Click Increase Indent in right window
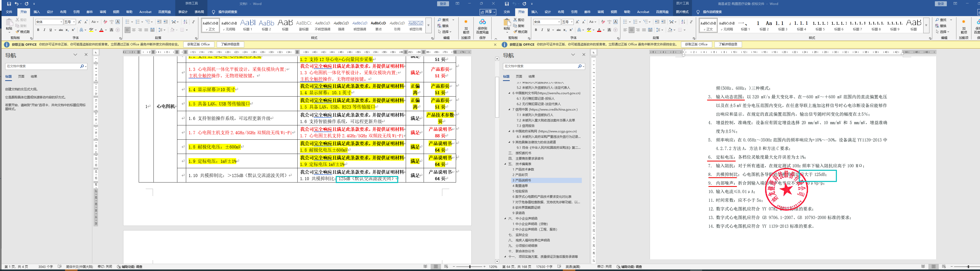Image resolution: width=980 pixels, height=271 pixels. click(x=663, y=22)
